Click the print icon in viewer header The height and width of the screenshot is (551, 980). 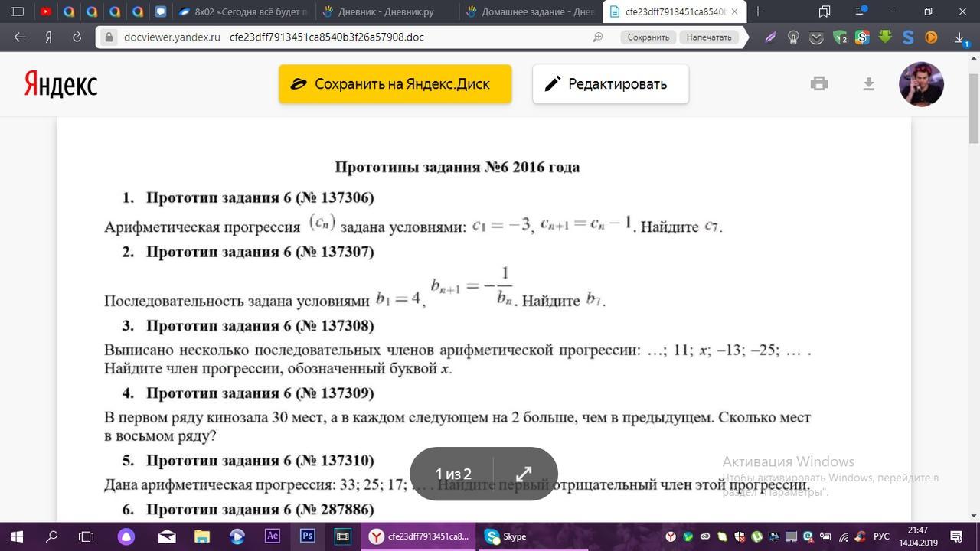click(x=818, y=84)
